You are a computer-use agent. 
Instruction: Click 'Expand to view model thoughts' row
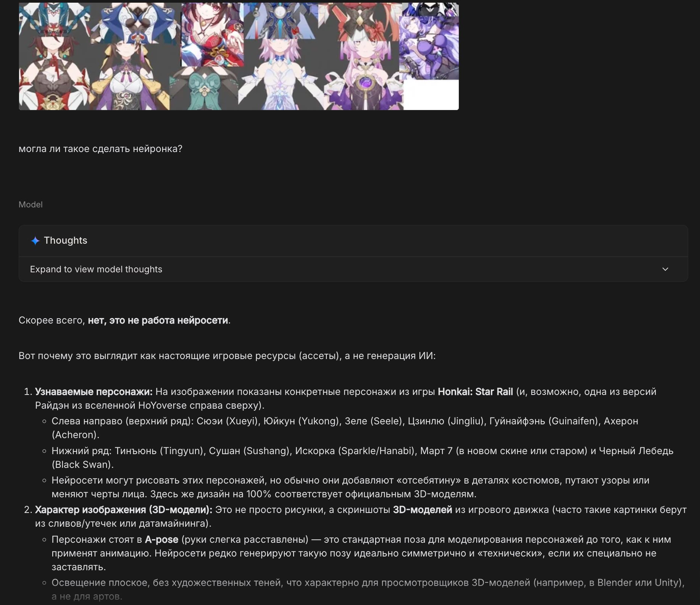pos(353,269)
